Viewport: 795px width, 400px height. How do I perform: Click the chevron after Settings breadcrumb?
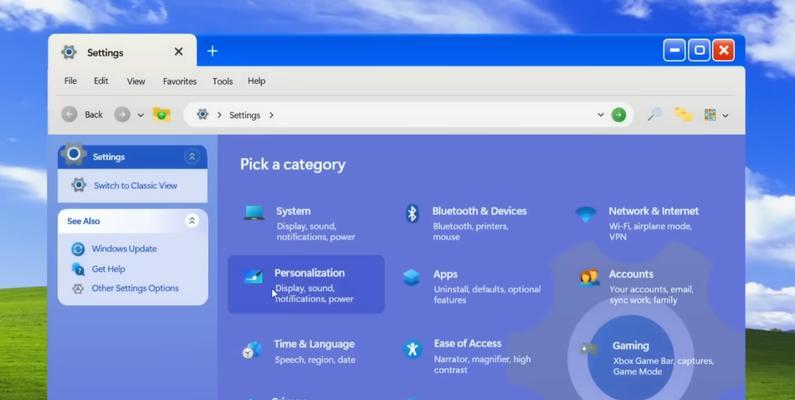pos(271,115)
